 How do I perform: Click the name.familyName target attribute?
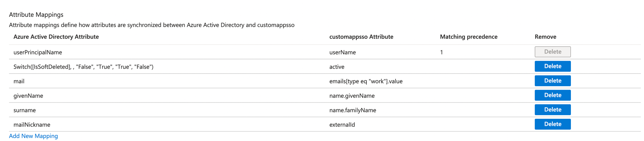tap(353, 110)
